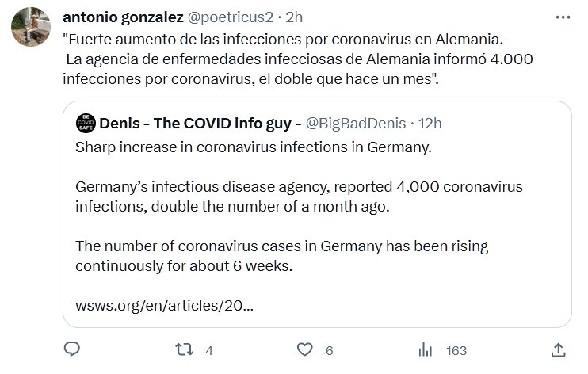This screenshot has width=588, height=374.
Task: View analytics via the bar chart icon
Action: (425, 350)
